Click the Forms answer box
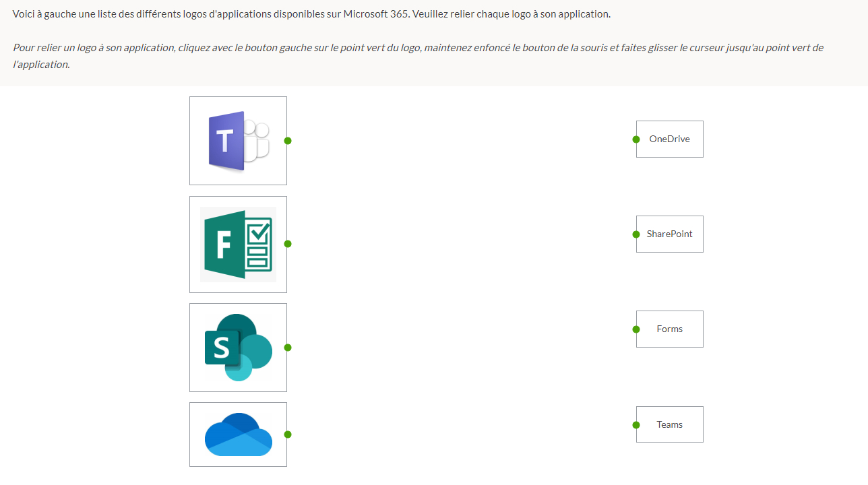The width and height of the screenshot is (868, 485). point(670,329)
